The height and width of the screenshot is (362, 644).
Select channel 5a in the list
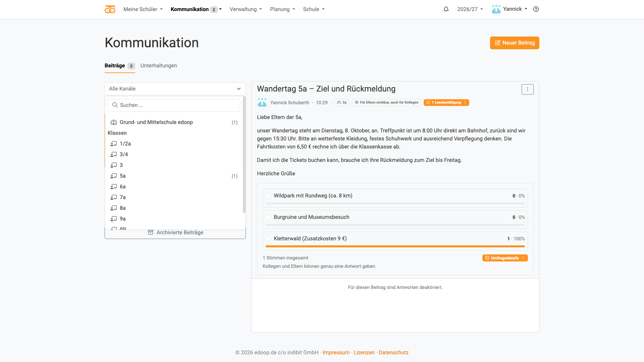(x=174, y=176)
